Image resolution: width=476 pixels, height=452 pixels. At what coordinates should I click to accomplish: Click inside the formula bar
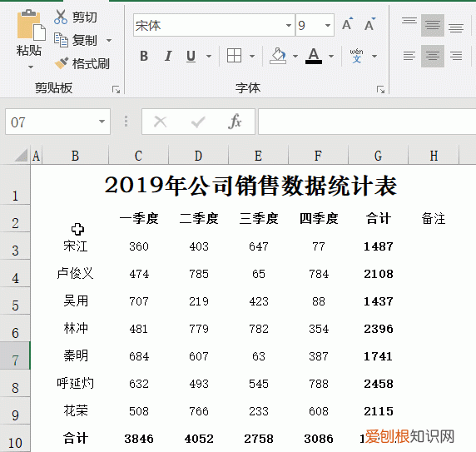tap(367, 122)
